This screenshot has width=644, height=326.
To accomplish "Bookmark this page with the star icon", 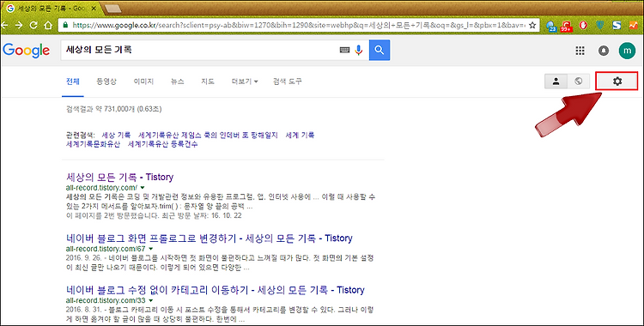I will pyautogui.click(x=532, y=25).
